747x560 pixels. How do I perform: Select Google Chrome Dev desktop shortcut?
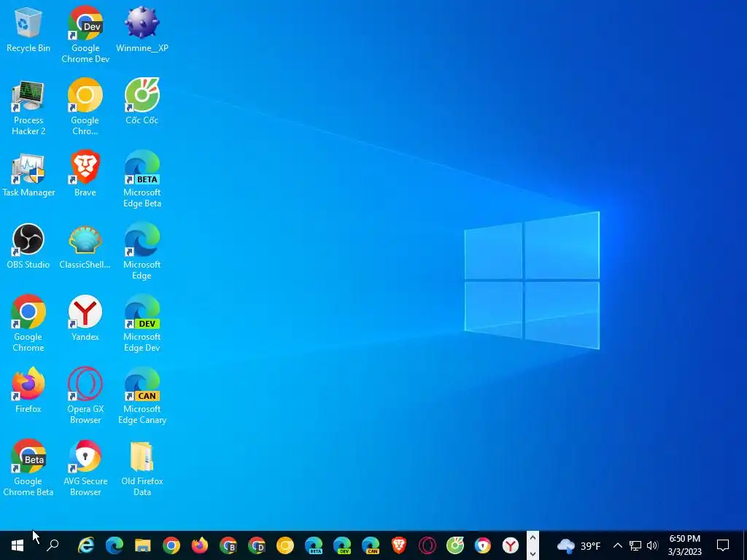85,35
